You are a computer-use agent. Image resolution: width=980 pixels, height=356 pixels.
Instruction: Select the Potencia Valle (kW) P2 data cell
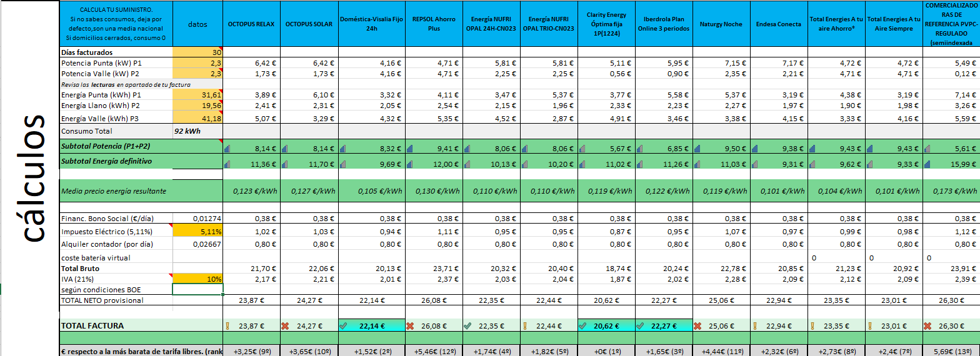click(197, 74)
